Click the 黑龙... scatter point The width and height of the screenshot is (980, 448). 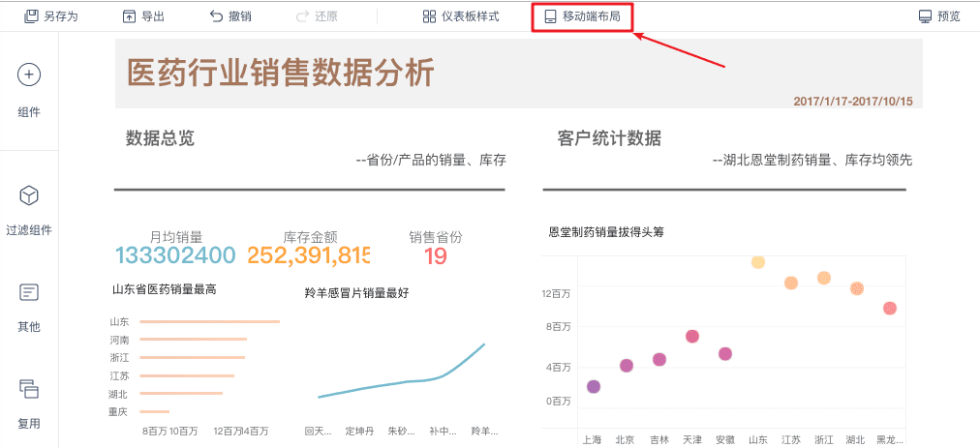coord(890,308)
